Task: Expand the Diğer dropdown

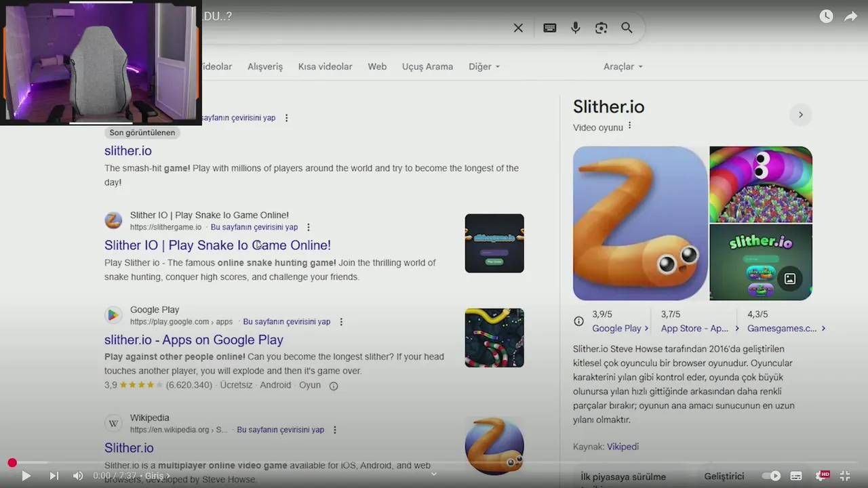Action: (x=484, y=66)
